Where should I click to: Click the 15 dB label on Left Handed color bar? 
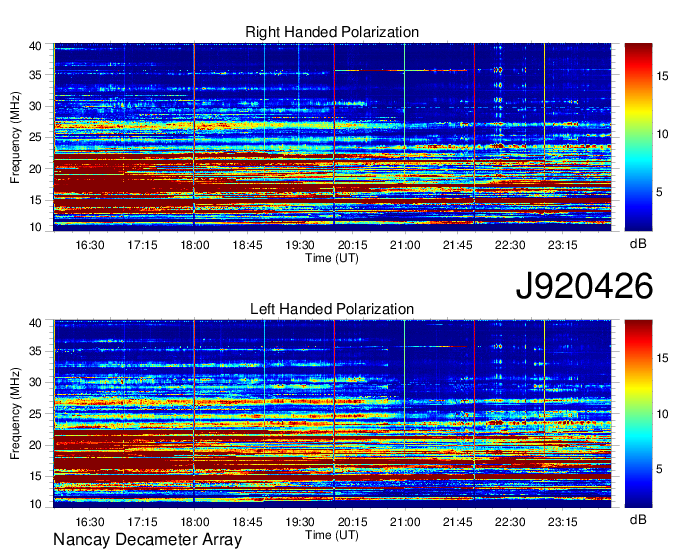(662, 358)
